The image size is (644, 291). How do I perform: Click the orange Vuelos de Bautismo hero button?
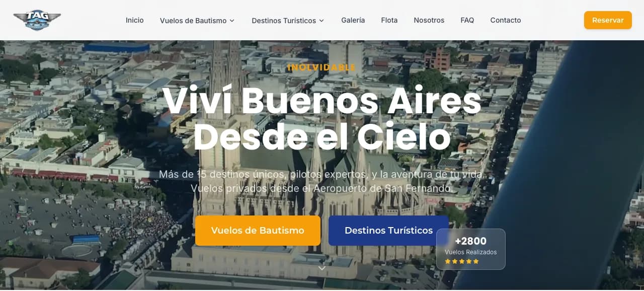pos(258,231)
